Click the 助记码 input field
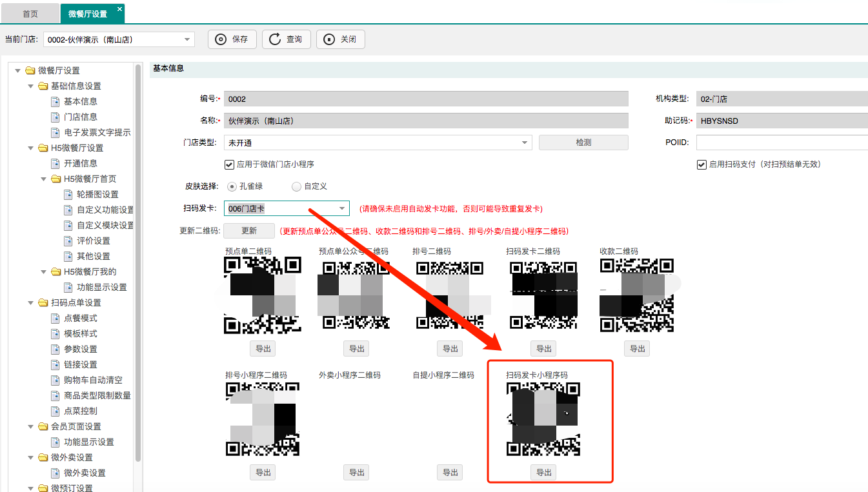This screenshot has height=492, width=868. pos(782,121)
